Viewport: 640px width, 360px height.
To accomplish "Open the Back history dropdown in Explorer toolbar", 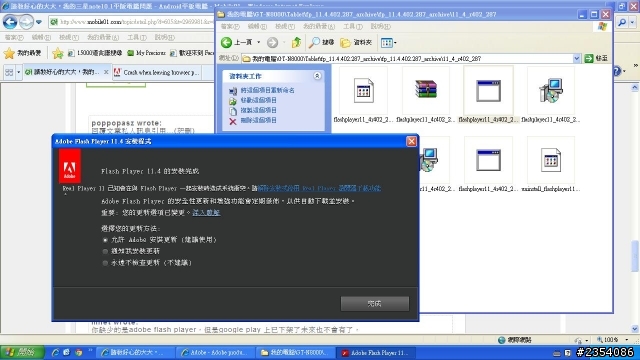I will tap(258, 42).
